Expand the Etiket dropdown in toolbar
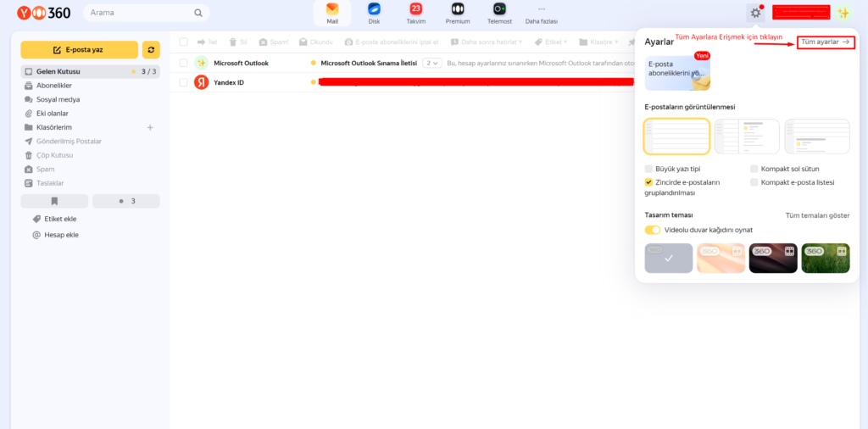Viewport: 868px width, 429px height. pos(551,42)
